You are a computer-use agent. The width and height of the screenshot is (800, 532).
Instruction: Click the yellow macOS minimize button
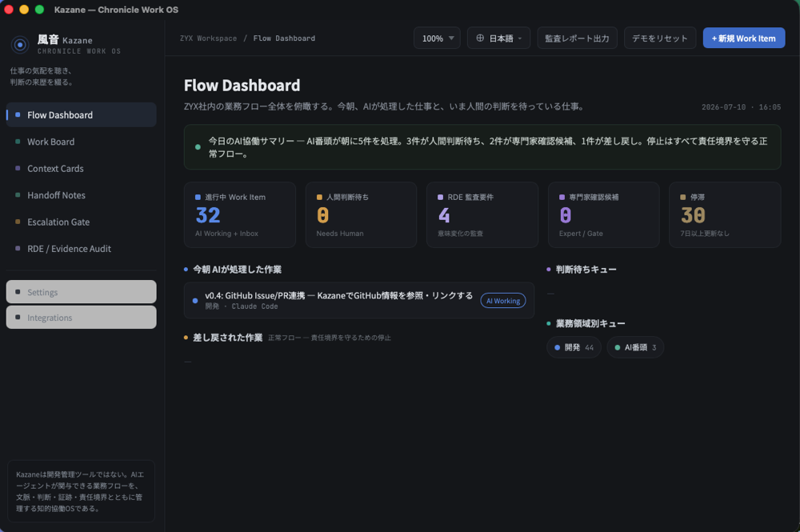(24, 10)
